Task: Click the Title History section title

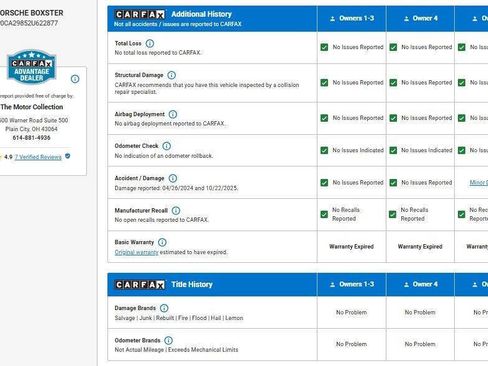Action: point(192,284)
